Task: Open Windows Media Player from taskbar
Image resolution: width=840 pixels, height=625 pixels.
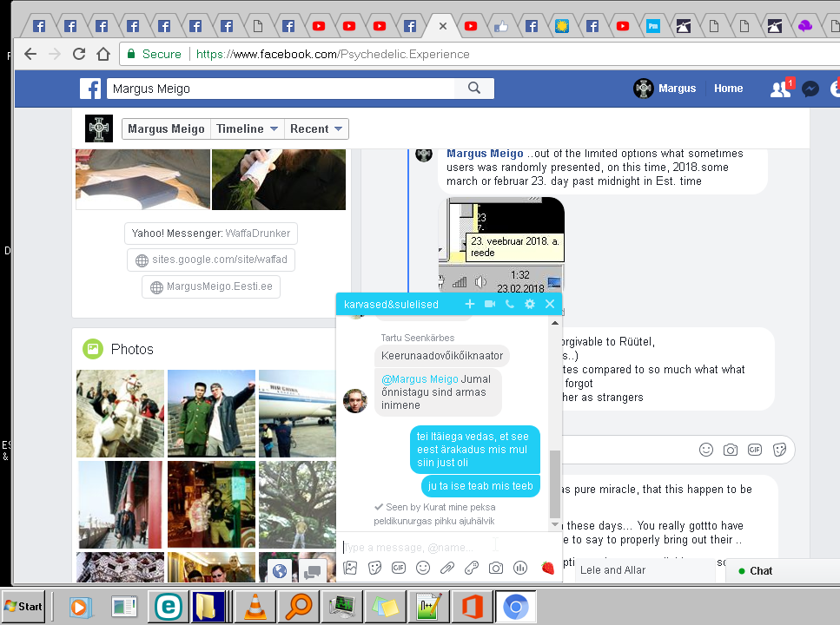Action: pyautogui.click(x=81, y=606)
